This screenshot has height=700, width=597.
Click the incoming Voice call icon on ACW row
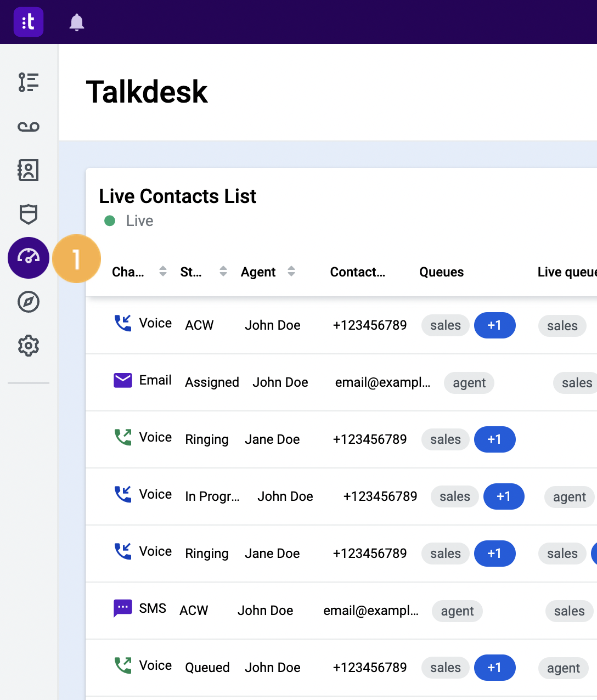click(x=123, y=324)
